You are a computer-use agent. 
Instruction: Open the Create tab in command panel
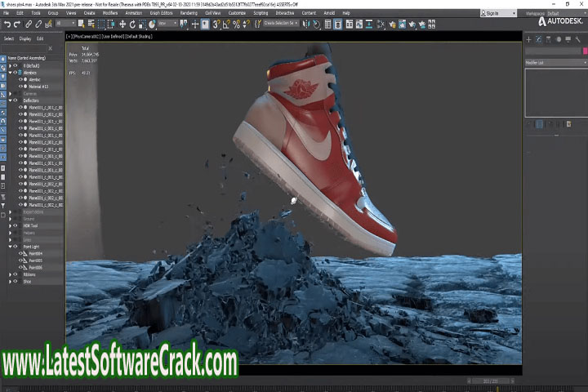click(529, 39)
